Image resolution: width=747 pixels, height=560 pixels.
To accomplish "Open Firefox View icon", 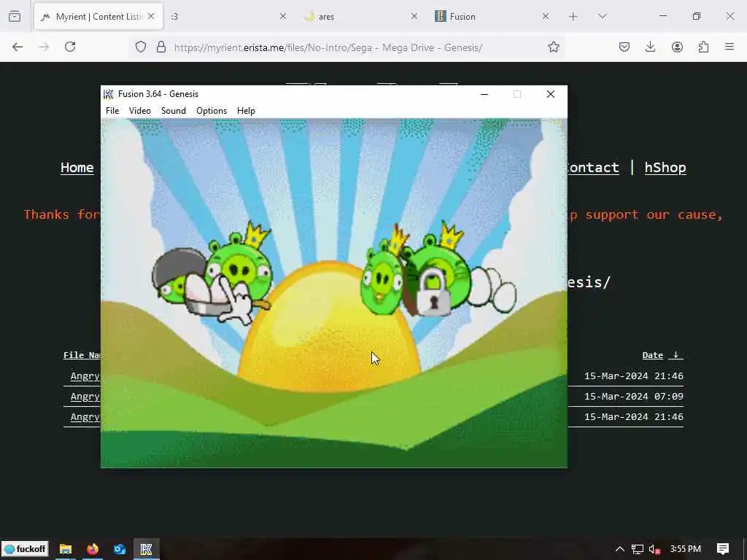I will 15,16.
